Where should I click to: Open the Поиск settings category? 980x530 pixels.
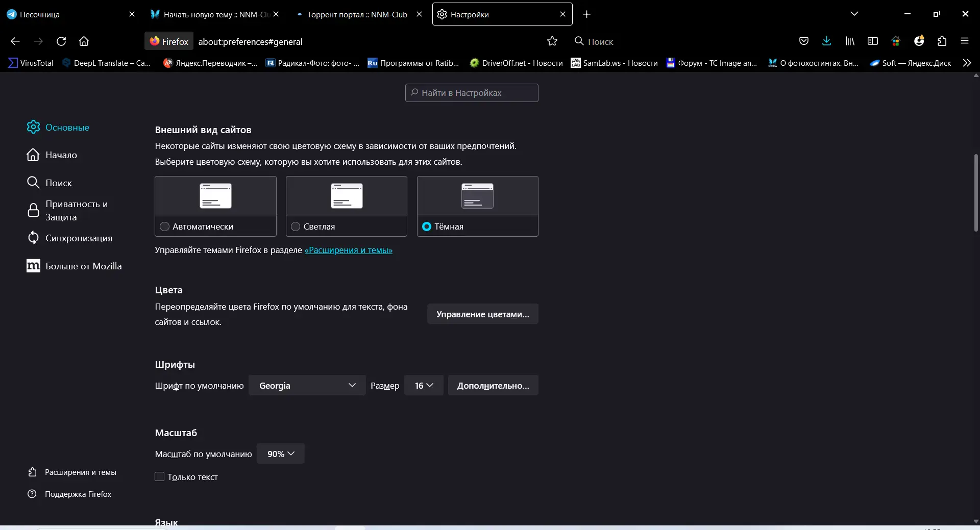(50, 183)
